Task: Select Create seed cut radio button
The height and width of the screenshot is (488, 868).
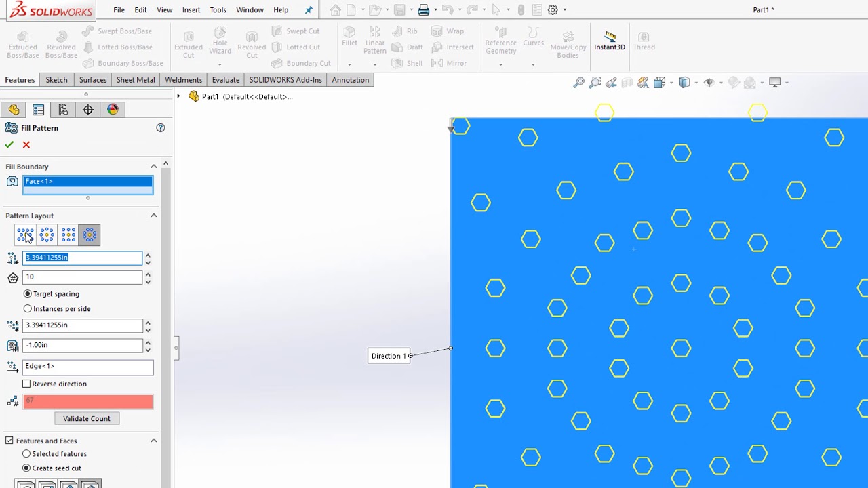Action: tap(26, 468)
